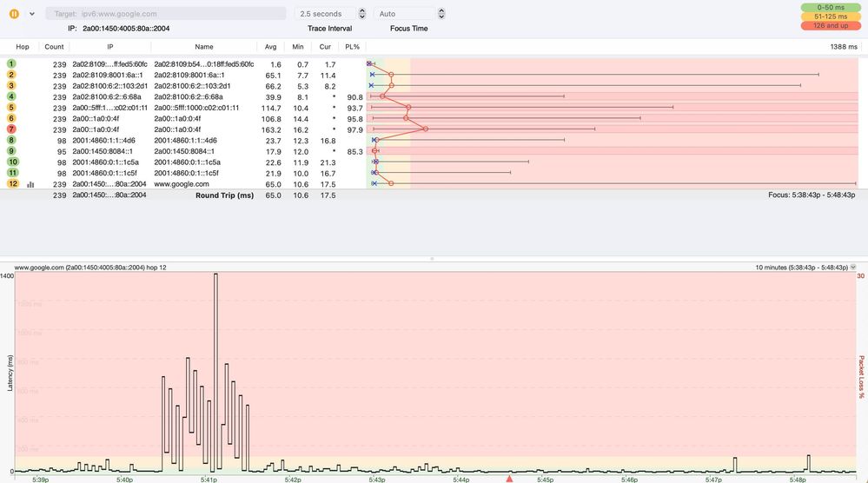Click the green 0-50 ms legend swatch
The width and height of the screenshot is (868, 483).
[x=831, y=7]
